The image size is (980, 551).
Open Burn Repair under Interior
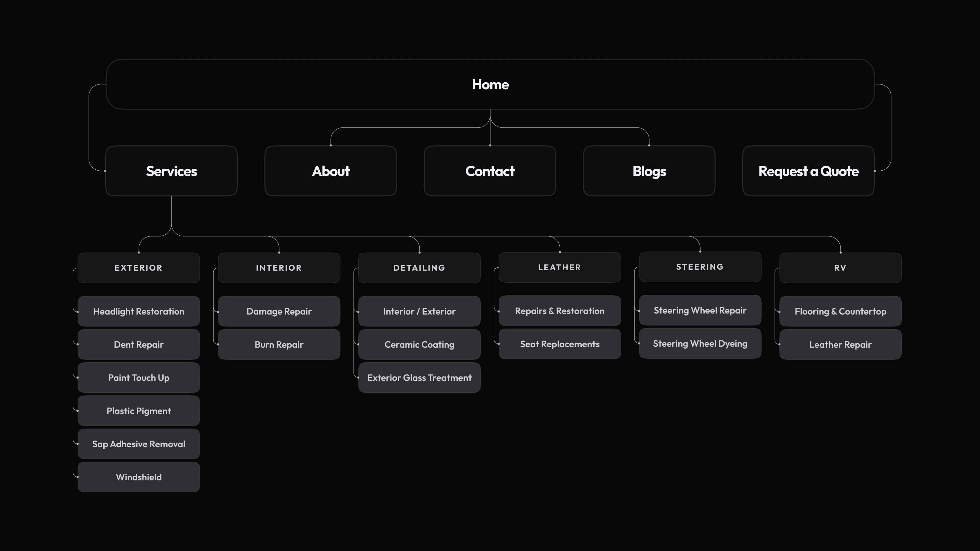(x=279, y=345)
